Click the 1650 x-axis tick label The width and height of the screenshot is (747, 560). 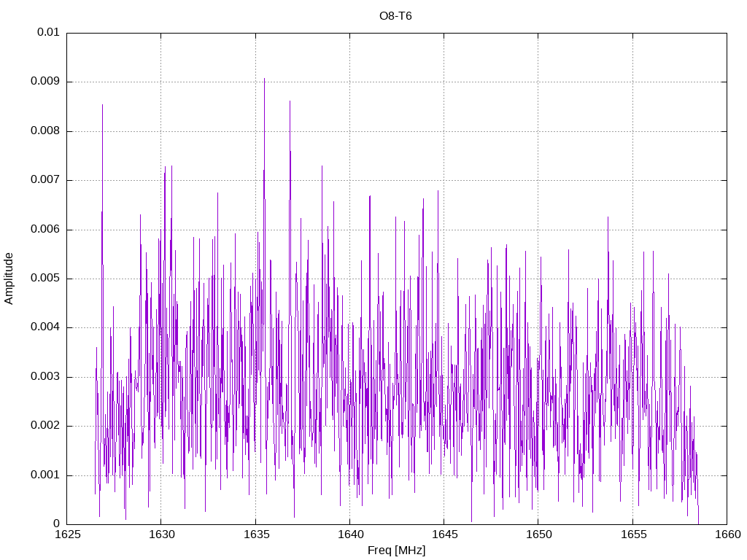539,534
